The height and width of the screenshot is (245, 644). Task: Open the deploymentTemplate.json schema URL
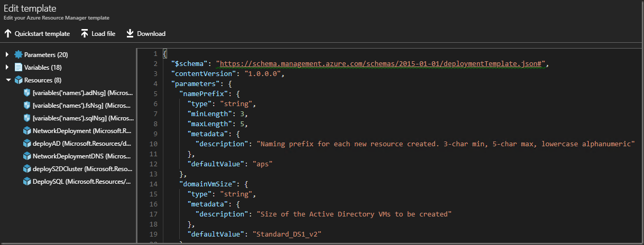coord(382,64)
